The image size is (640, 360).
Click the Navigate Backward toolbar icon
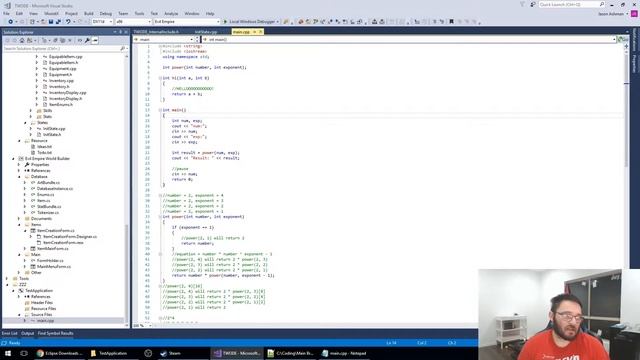click(10, 21)
